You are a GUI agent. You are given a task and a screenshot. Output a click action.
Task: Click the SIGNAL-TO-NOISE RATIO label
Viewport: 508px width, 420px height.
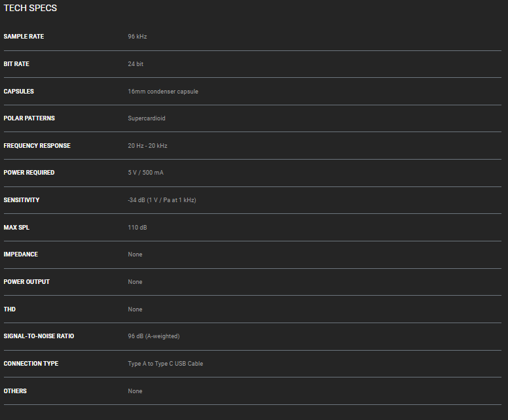(x=39, y=336)
